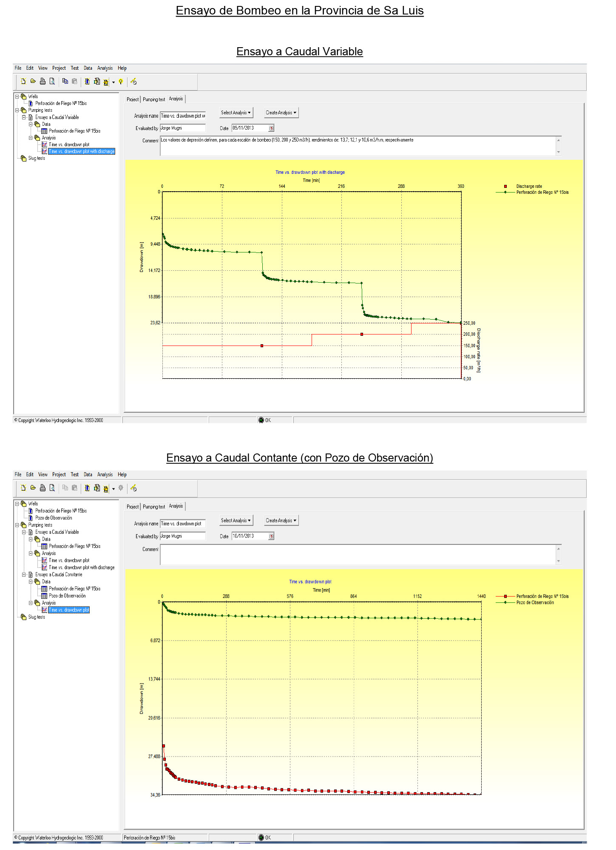Select Pozo de Observación under Wells, lower tree
This screenshot has height=850, width=616.
[x=54, y=518]
